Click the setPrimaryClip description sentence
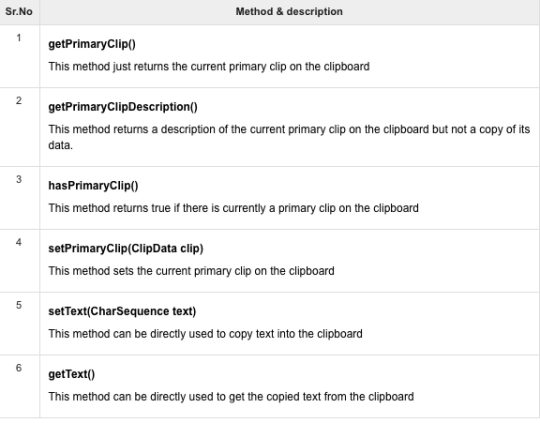This screenshot has width=540, height=423. (191, 271)
